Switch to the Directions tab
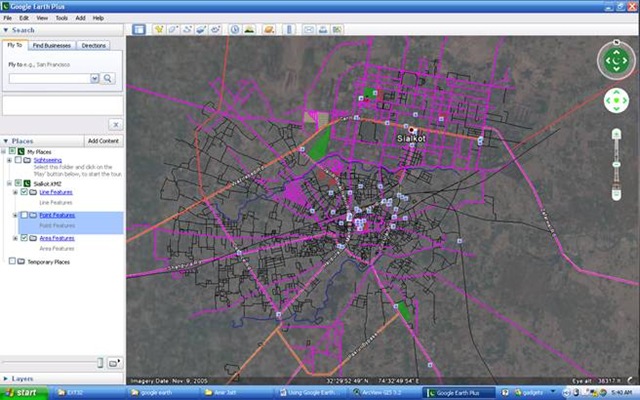Screen dimensions: 640x400 pyautogui.click(x=93, y=45)
